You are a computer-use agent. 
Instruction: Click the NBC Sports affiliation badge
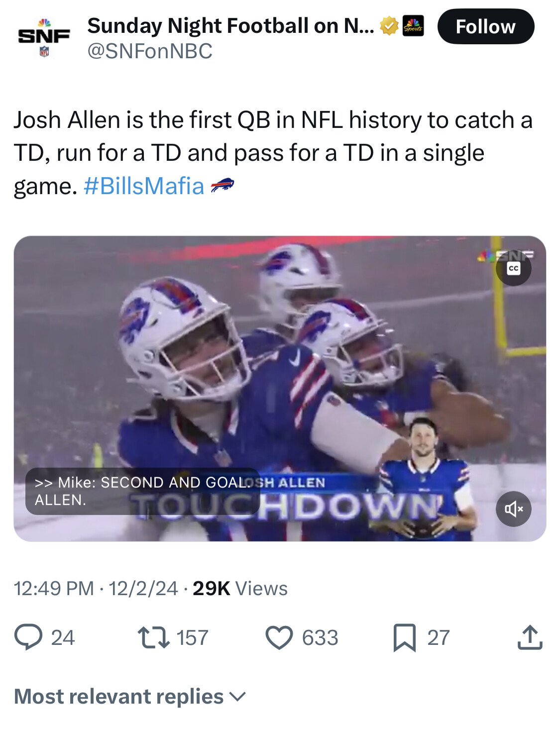pos(413,26)
